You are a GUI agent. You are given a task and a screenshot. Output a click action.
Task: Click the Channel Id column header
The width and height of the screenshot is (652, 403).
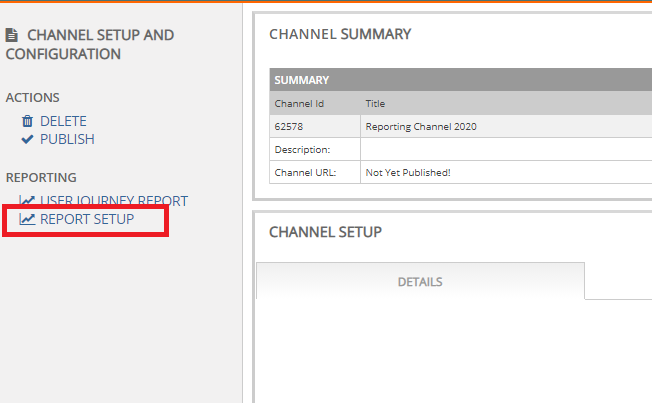pyautogui.click(x=299, y=104)
